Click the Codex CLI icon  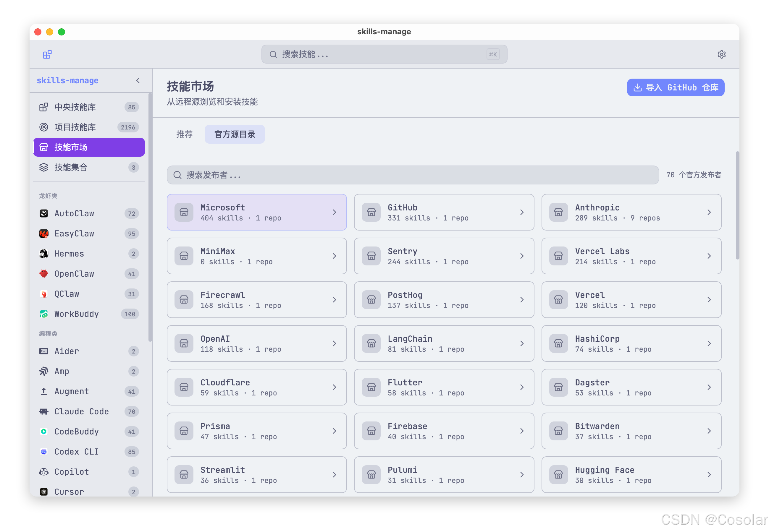44,452
